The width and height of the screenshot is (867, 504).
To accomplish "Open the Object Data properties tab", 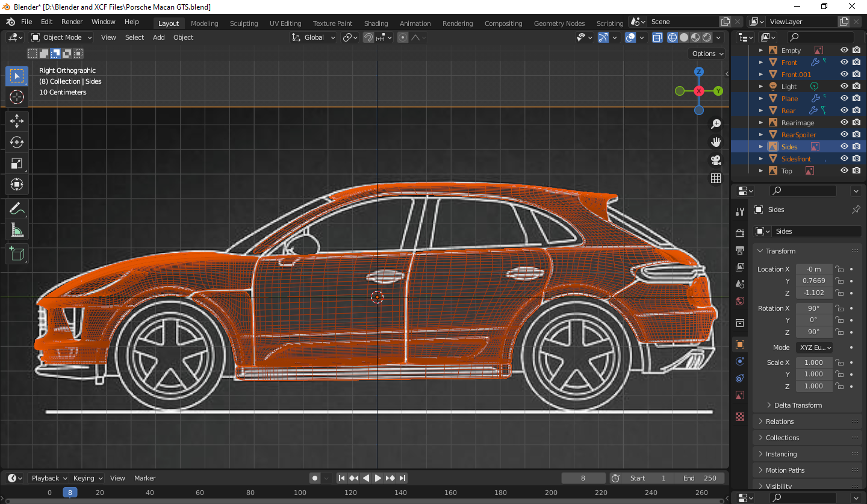I will [x=741, y=395].
